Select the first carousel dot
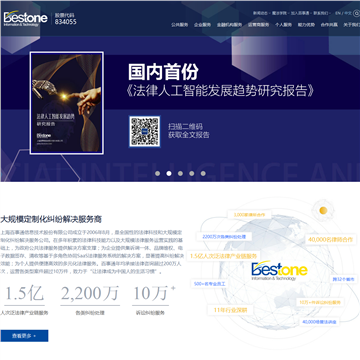 tap(158, 173)
